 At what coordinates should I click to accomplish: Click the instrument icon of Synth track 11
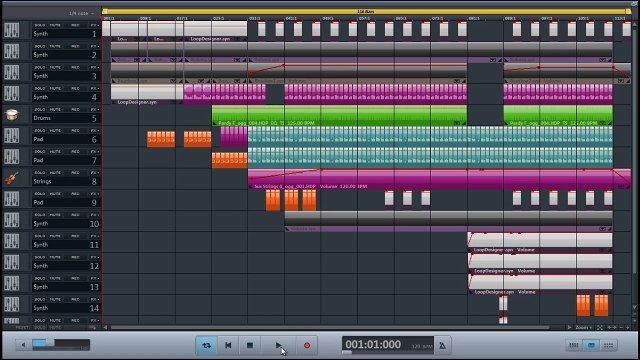coord(11,241)
